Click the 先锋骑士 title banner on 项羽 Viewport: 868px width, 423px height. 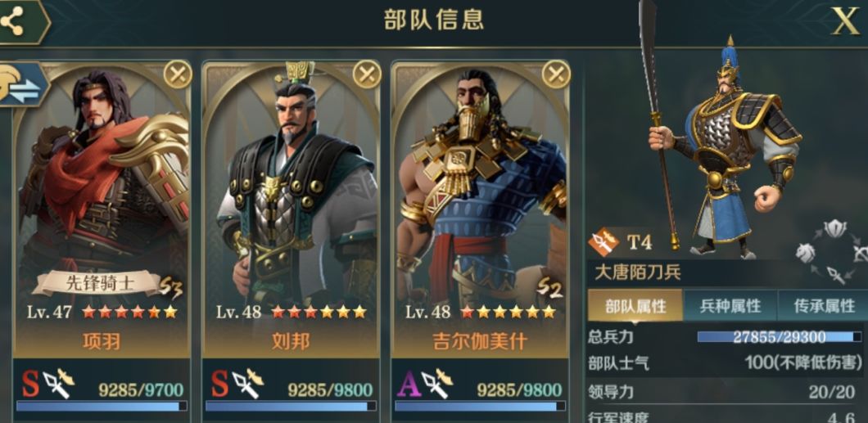[100, 284]
